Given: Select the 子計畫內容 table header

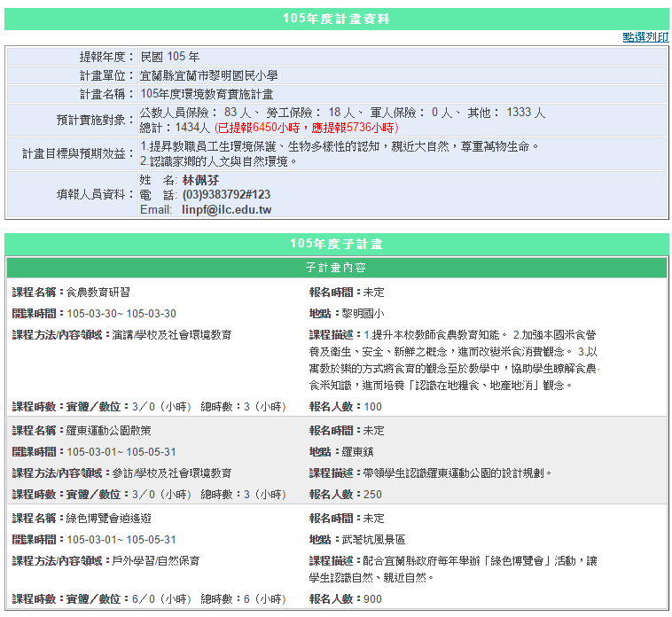Looking at the screenshot, I should pyautogui.click(x=336, y=268).
